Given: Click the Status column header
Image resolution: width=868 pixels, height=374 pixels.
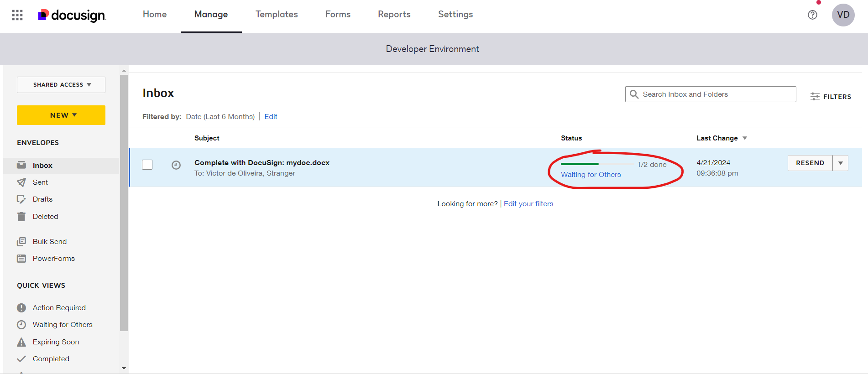Looking at the screenshot, I should pyautogui.click(x=571, y=138).
